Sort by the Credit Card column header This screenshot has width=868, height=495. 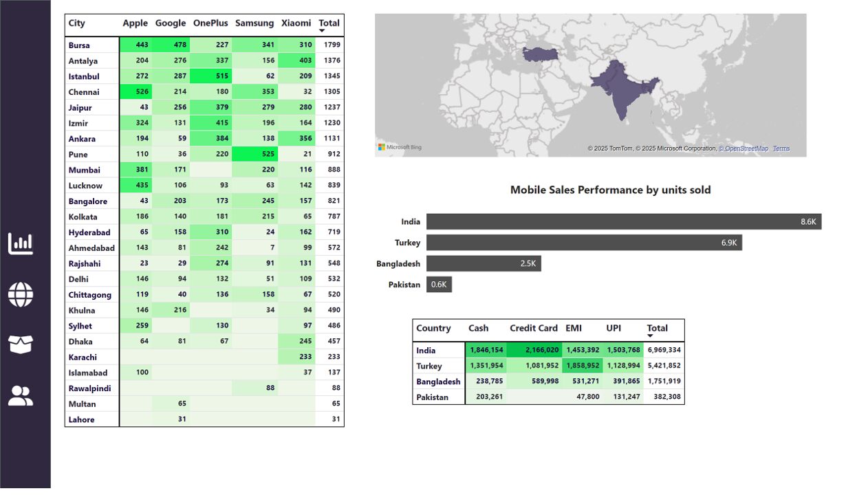click(534, 329)
